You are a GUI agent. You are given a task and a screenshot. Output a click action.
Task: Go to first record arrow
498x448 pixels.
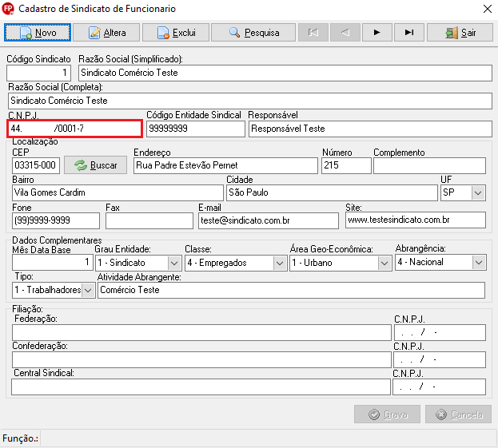click(x=313, y=33)
